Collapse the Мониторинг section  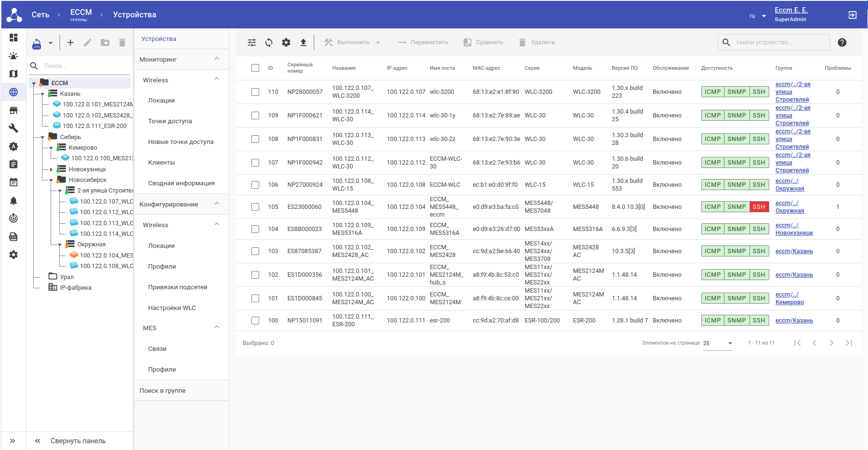217,59
